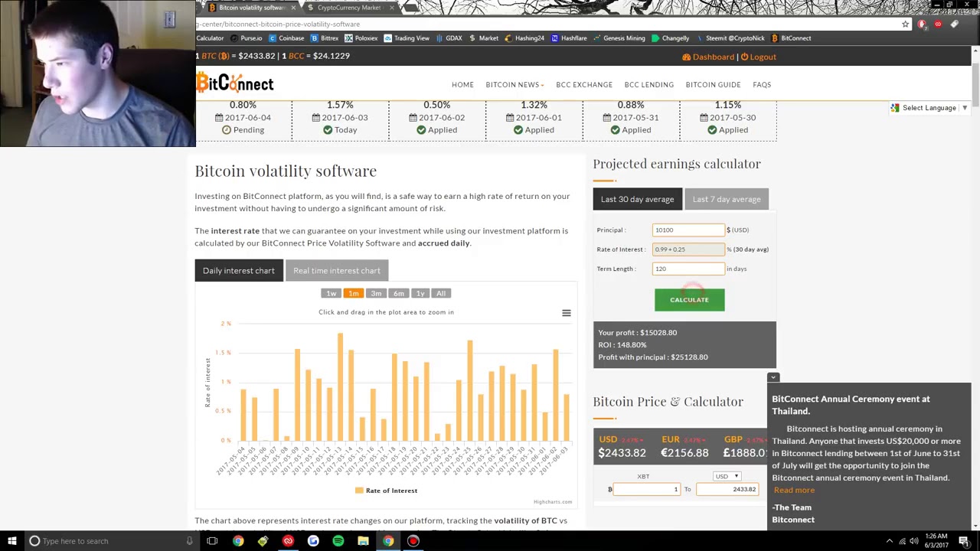This screenshot has width=980, height=551.
Task: Select the All chart range
Action: point(441,293)
